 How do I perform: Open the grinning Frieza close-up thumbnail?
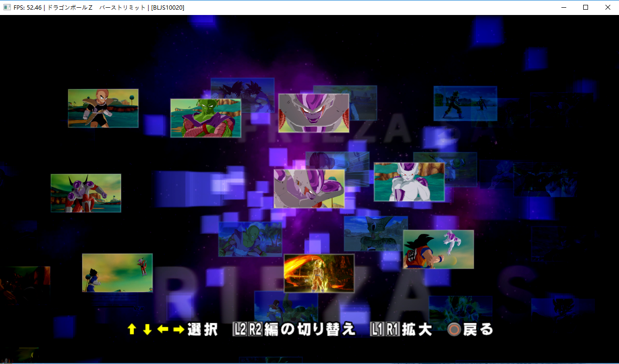click(314, 113)
